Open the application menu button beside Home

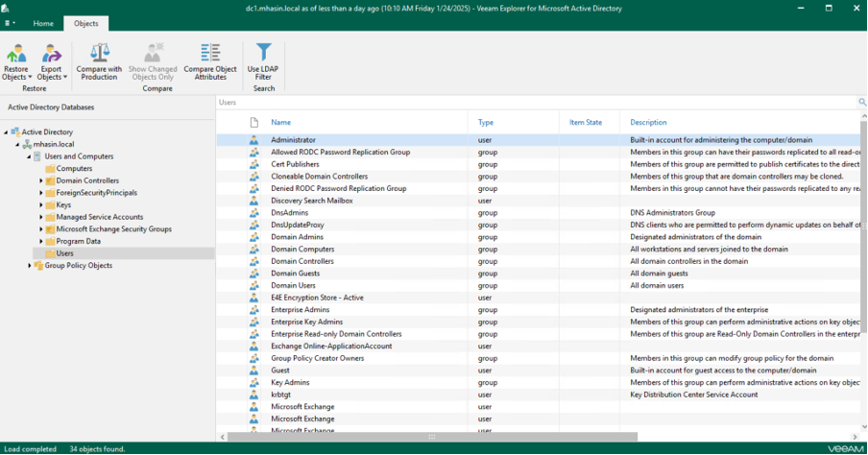click(x=10, y=23)
